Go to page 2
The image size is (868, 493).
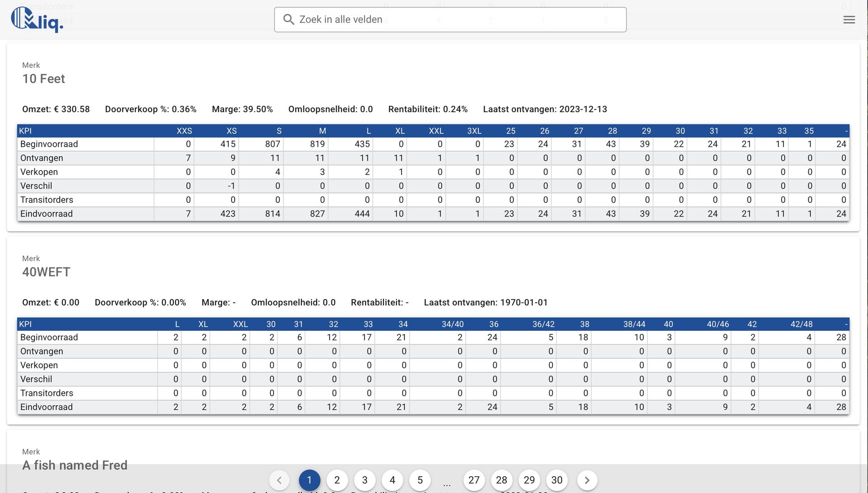click(x=337, y=480)
